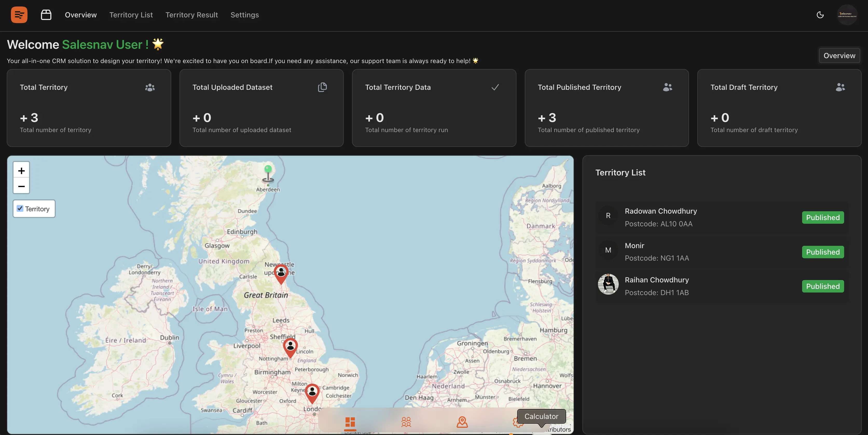The image size is (868, 435).
Task: Click the territory marker near Newcastle
Action: tap(281, 274)
